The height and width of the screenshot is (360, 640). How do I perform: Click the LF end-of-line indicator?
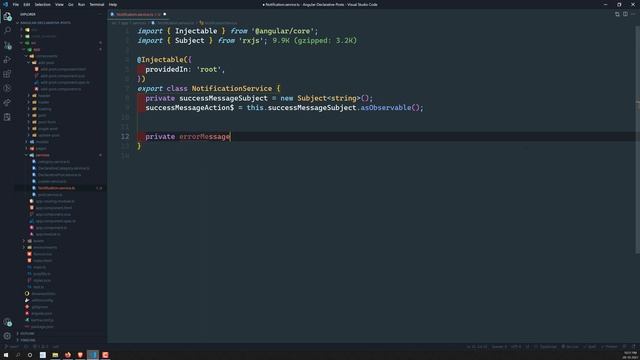527,347
